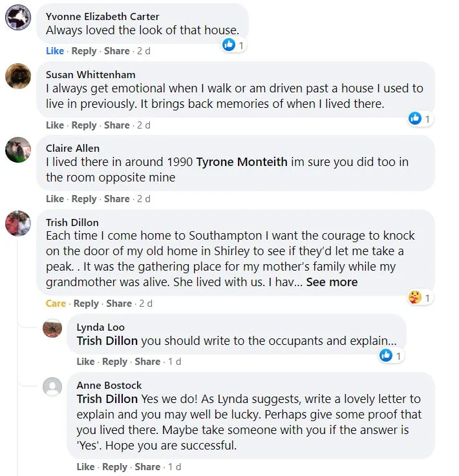459x476 pixels.
Task: Click Yvonne Elizabeth Carter's profile picture
Action: [18, 17]
